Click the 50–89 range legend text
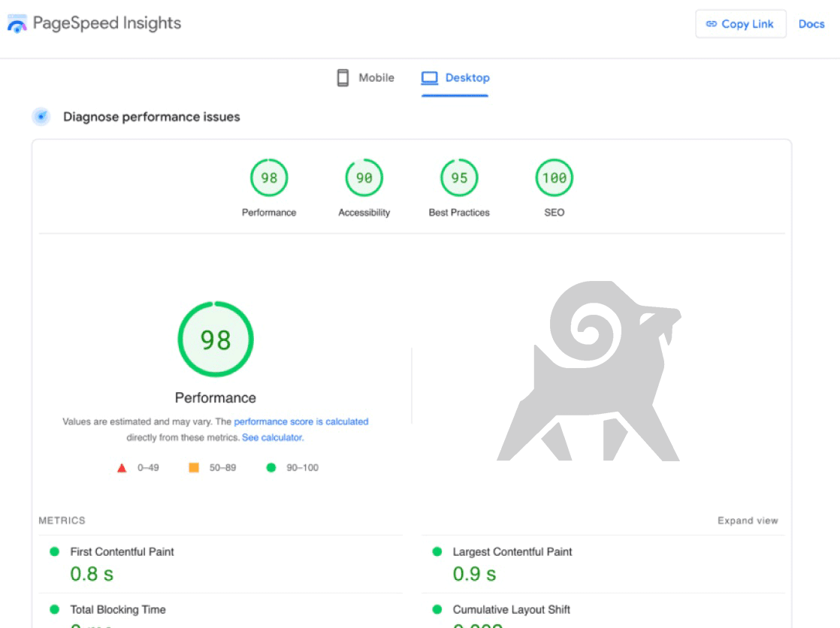 [x=222, y=468]
